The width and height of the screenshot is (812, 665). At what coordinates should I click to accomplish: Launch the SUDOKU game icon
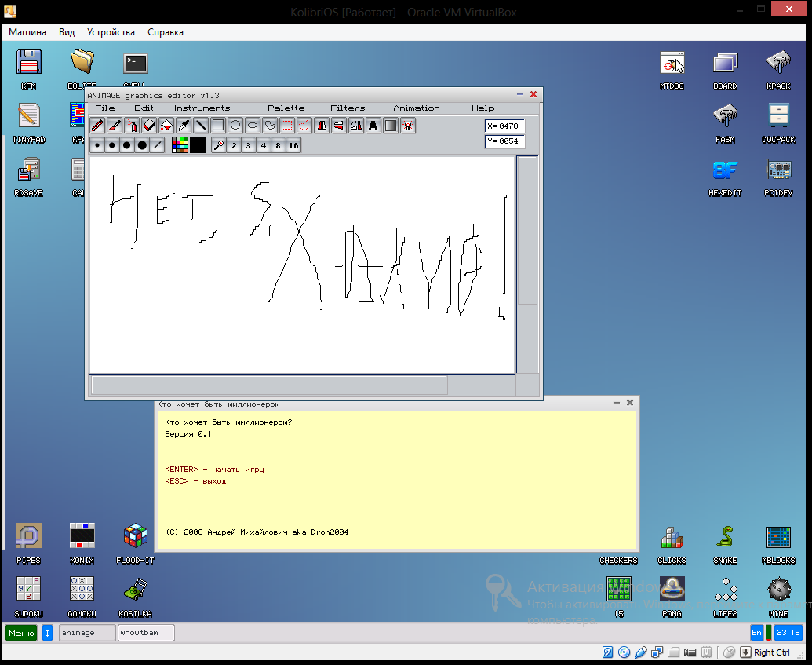[x=28, y=597]
